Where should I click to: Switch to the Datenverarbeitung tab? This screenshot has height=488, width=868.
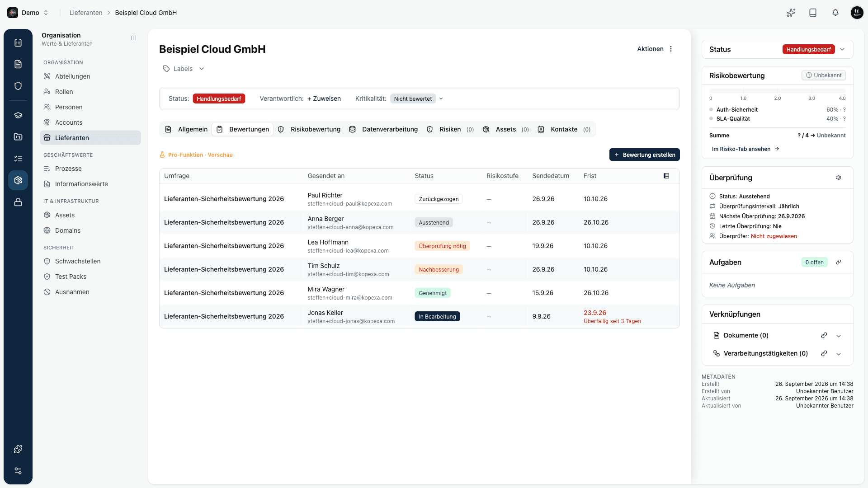[383, 129]
